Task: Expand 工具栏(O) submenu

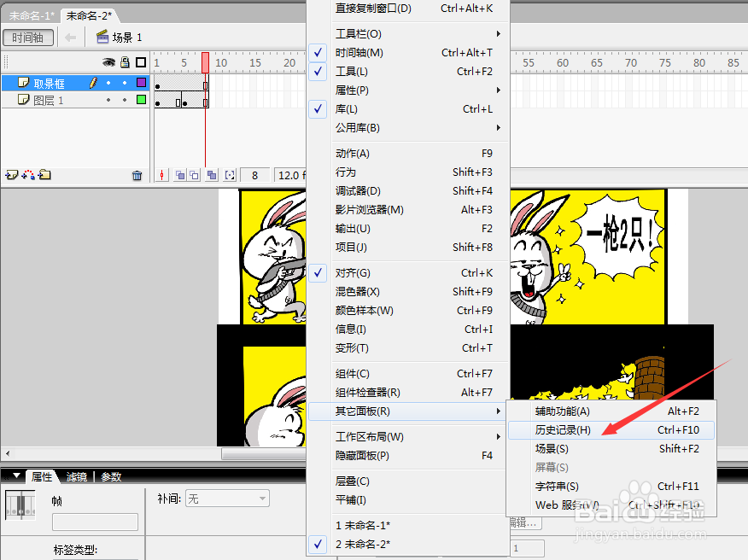Action: click(x=408, y=34)
